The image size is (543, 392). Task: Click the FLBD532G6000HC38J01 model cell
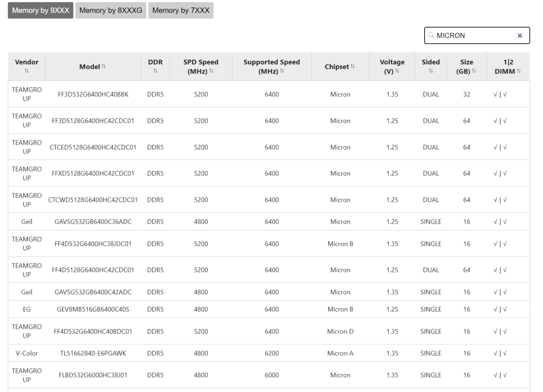(x=93, y=375)
